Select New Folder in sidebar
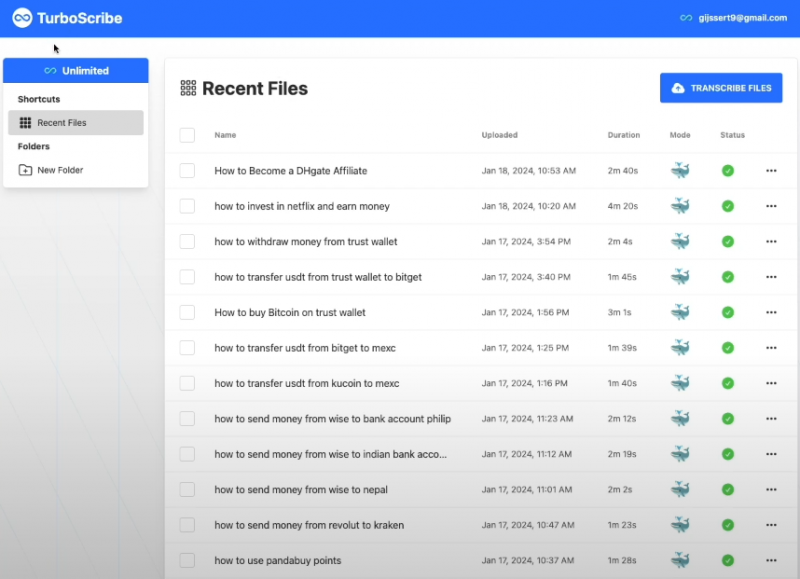 [60, 170]
